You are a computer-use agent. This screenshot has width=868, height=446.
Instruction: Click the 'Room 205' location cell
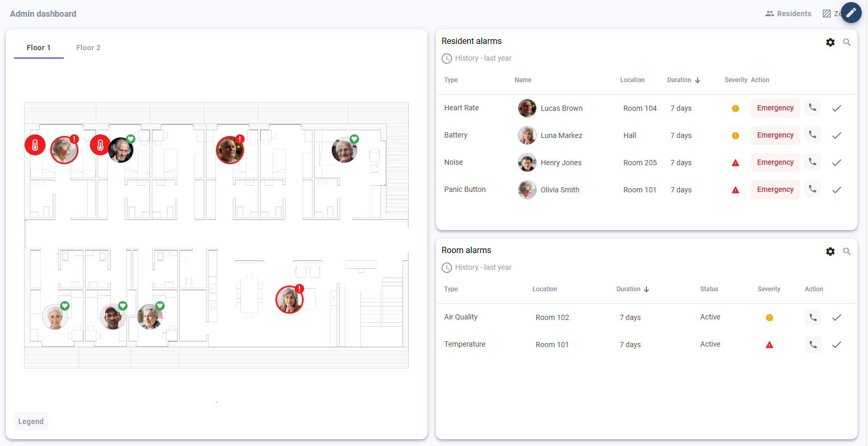point(640,163)
